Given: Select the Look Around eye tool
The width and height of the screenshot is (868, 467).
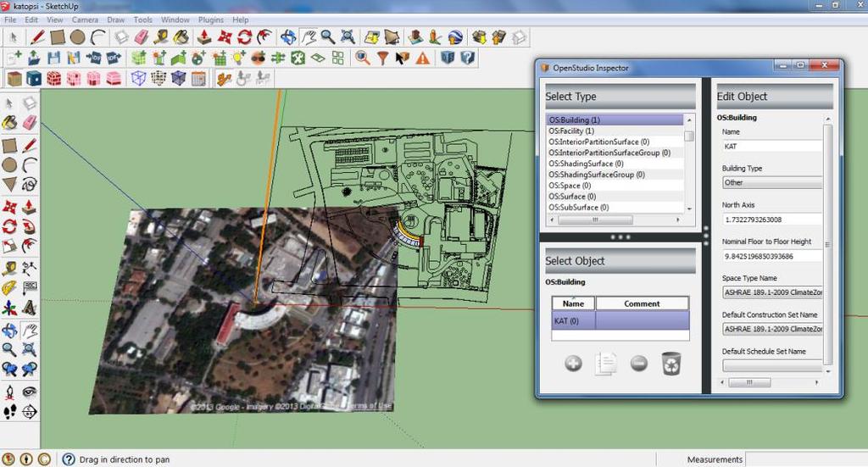Looking at the screenshot, I should 30,392.
